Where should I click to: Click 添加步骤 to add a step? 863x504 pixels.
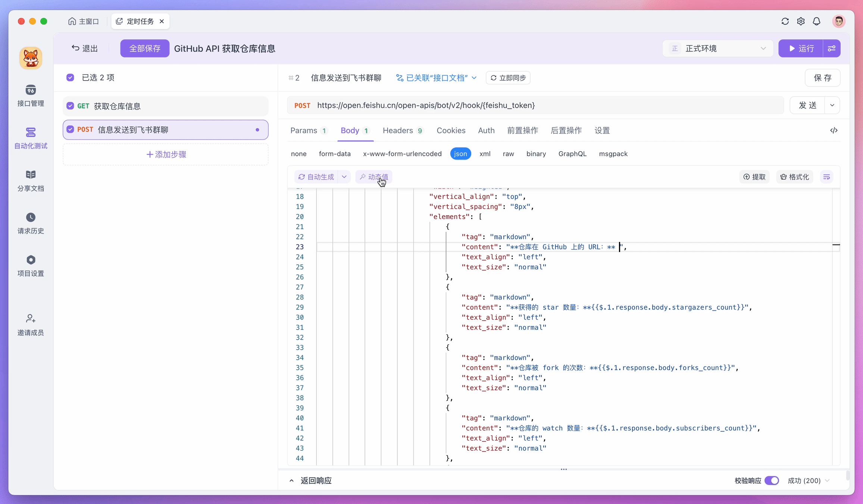click(x=166, y=154)
